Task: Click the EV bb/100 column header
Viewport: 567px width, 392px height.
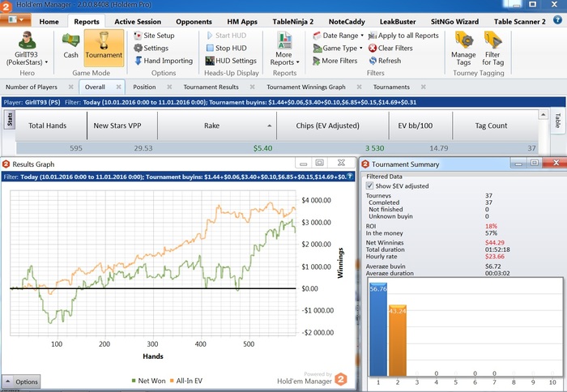Action: [x=420, y=126]
